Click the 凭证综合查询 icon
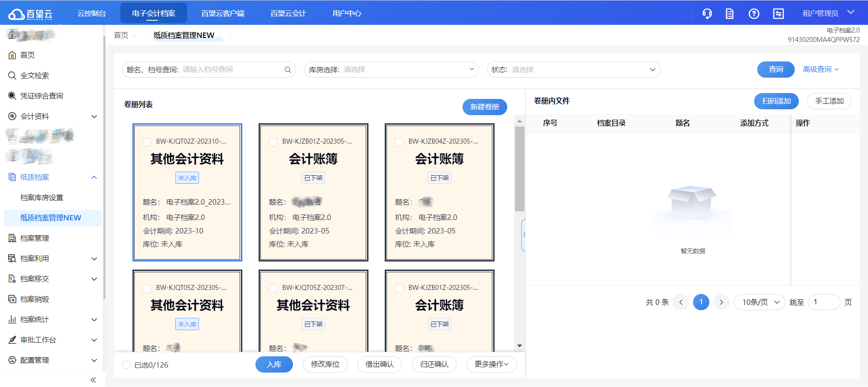Viewport: 868px width, 387px height. tap(12, 96)
